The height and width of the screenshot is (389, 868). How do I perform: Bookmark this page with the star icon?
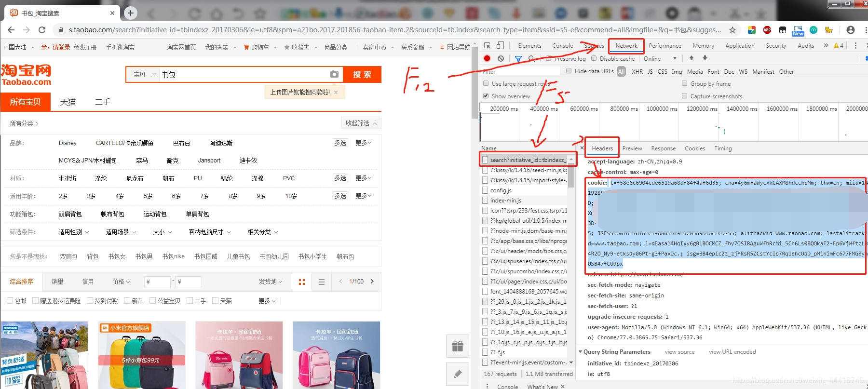pyautogui.click(x=732, y=30)
